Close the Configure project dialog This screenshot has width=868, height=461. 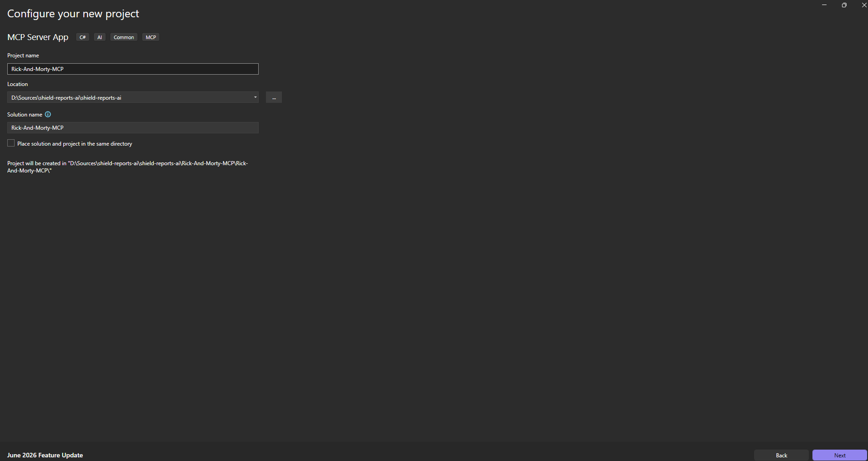(863, 5)
